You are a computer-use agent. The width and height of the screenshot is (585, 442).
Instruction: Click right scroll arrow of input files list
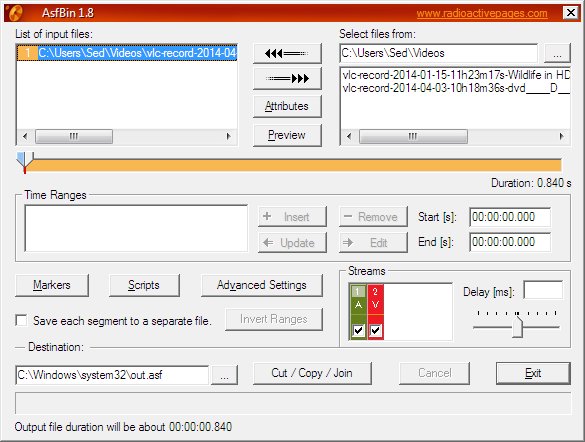pyautogui.click(x=229, y=136)
